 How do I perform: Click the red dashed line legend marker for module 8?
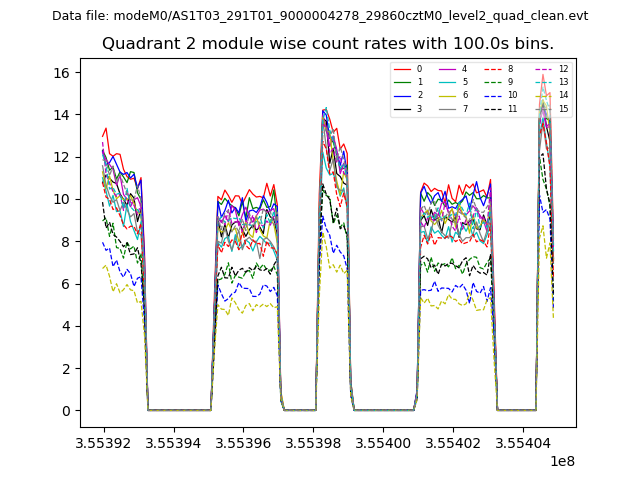pyautogui.click(x=494, y=69)
